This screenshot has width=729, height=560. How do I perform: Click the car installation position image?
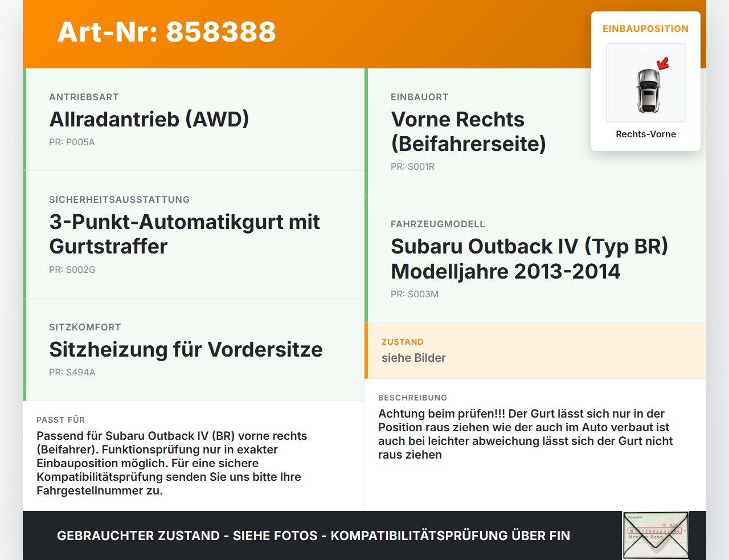pyautogui.click(x=646, y=83)
